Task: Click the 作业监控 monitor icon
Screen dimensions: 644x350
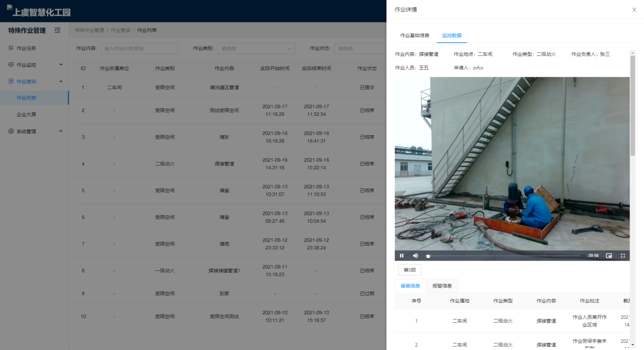Action: 11,65
